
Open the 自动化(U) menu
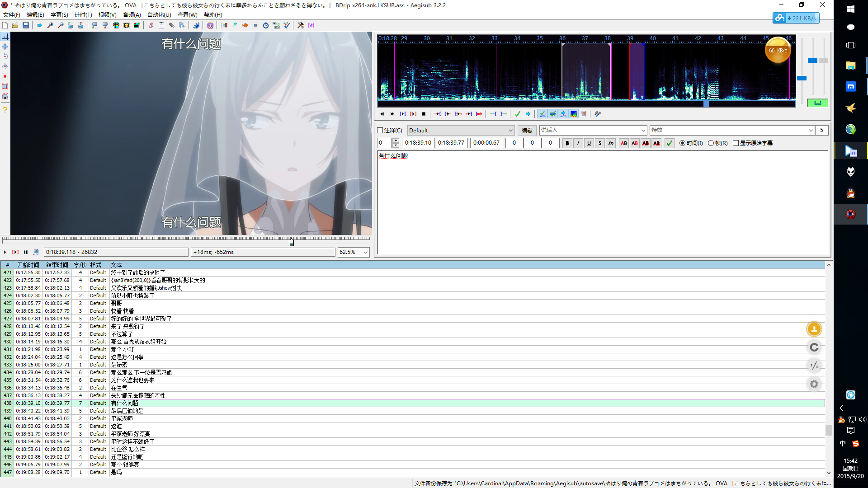point(159,15)
